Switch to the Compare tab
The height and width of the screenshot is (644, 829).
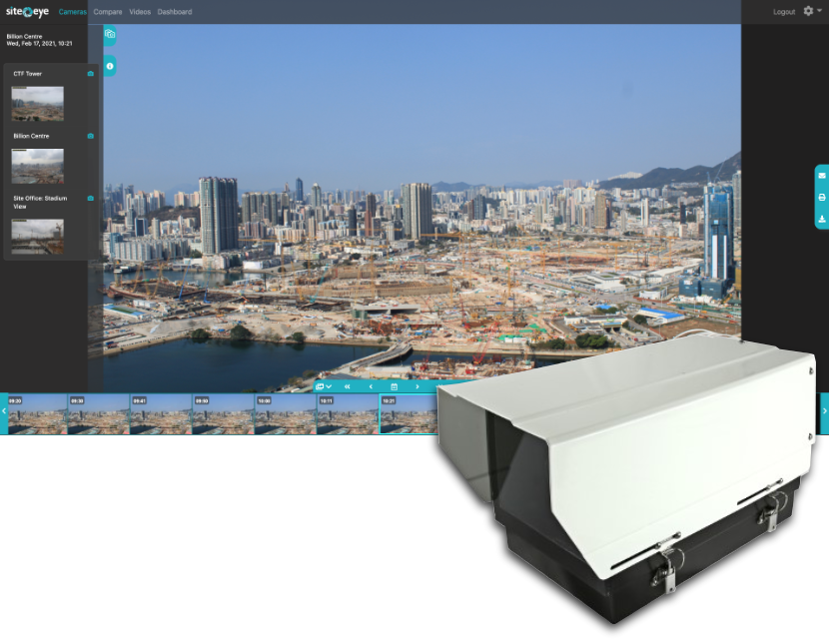[108, 12]
